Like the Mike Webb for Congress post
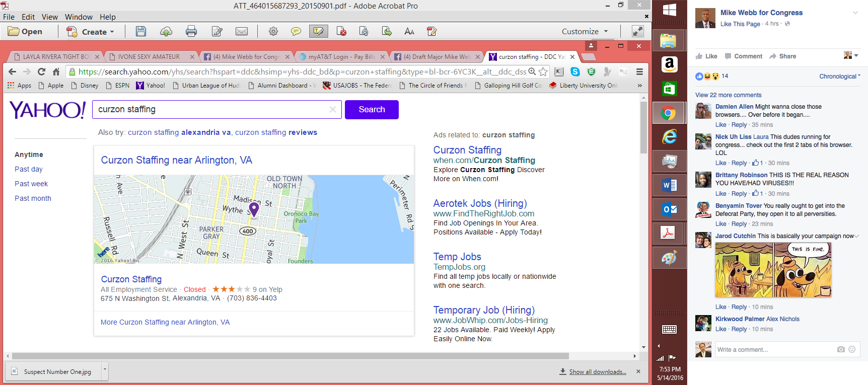868x385 pixels. click(706, 56)
